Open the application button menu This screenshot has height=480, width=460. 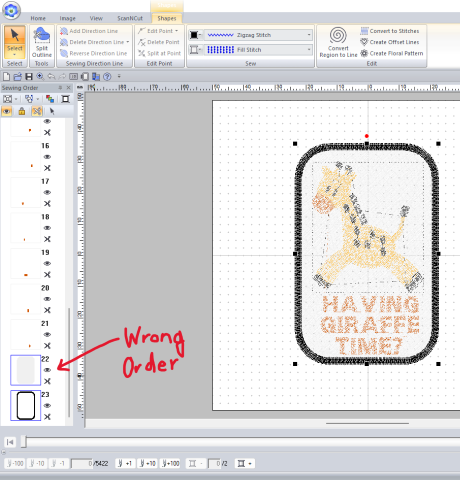pyautogui.click(x=11, y=10)
